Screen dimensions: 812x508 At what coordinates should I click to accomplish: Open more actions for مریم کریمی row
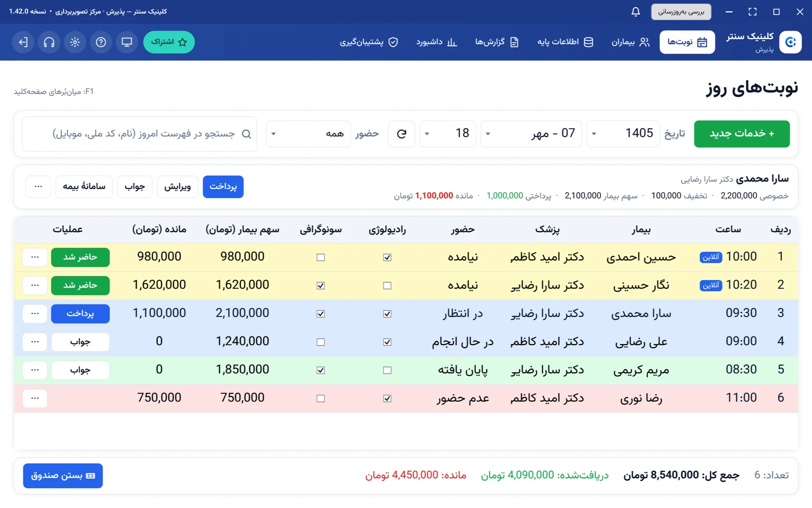click(35, 370)
